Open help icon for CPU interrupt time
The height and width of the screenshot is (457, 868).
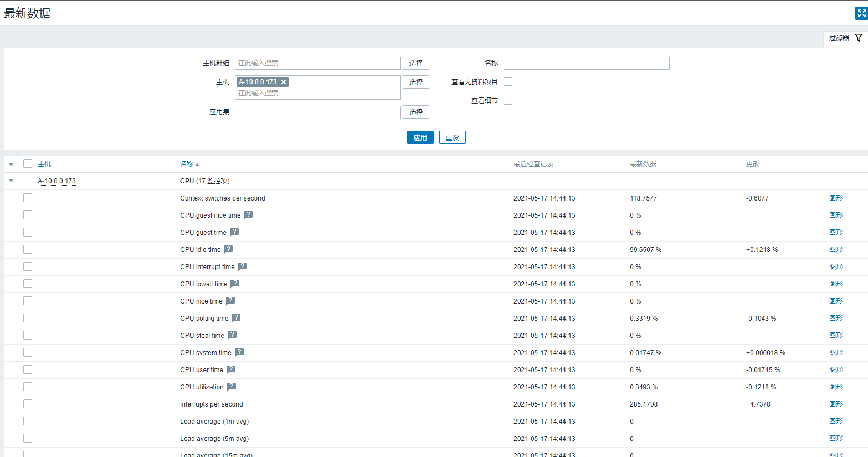(243, 266)
